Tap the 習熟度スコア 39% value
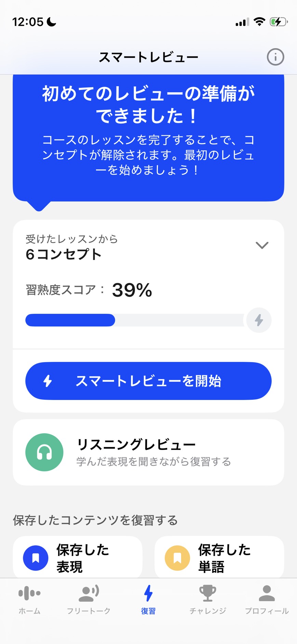Screen dimensions: 297x644 [x=132, y=290]
